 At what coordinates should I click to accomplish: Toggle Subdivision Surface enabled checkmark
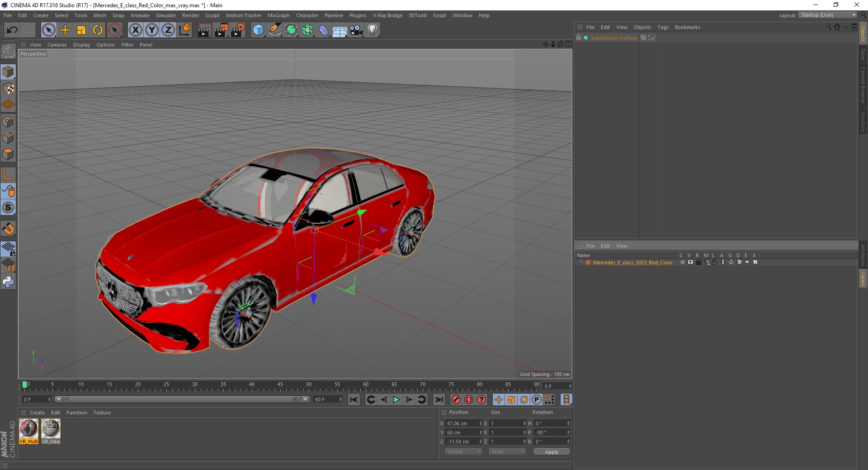pos(653,38)
